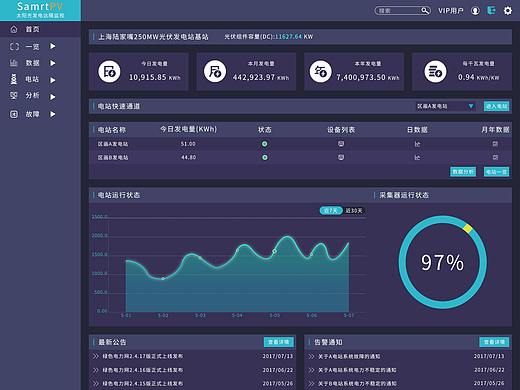Click the teal logout icon in header
Viewport: 520px width, 390px height.
click(x=491, y=10)
